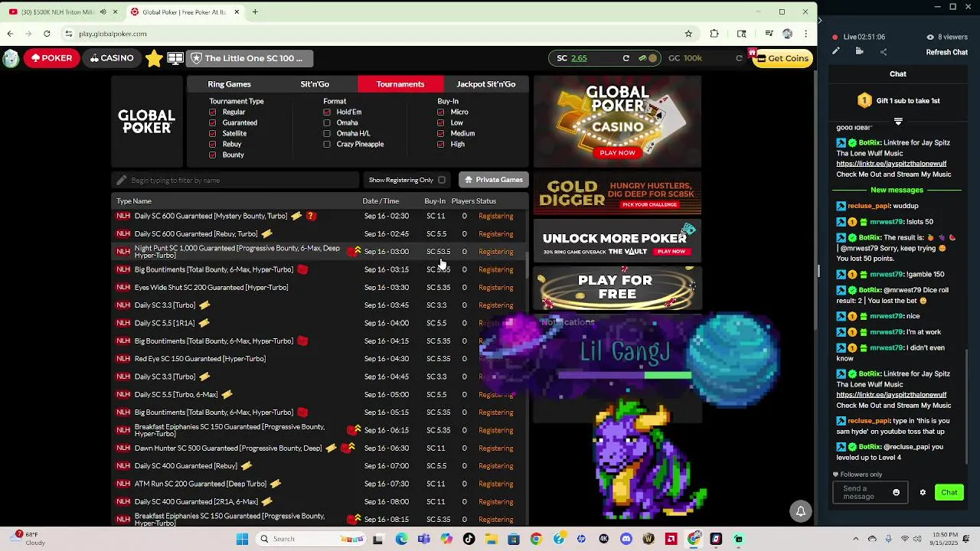Click the tournament name filter field
This screenshot has height=551, width=980.
coord(237,180)
